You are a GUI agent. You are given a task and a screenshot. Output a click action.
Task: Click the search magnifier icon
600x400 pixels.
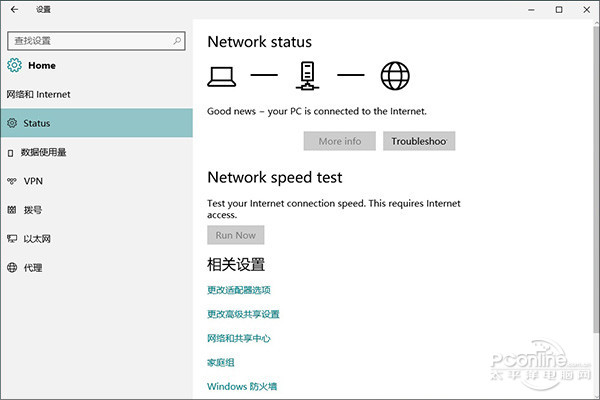[x=177, y=41]
